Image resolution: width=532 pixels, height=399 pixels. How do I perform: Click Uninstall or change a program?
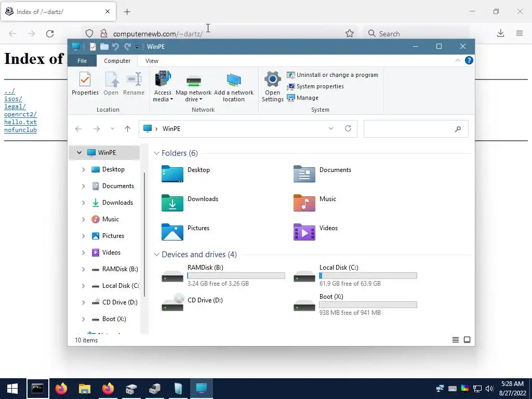[332, 75]
